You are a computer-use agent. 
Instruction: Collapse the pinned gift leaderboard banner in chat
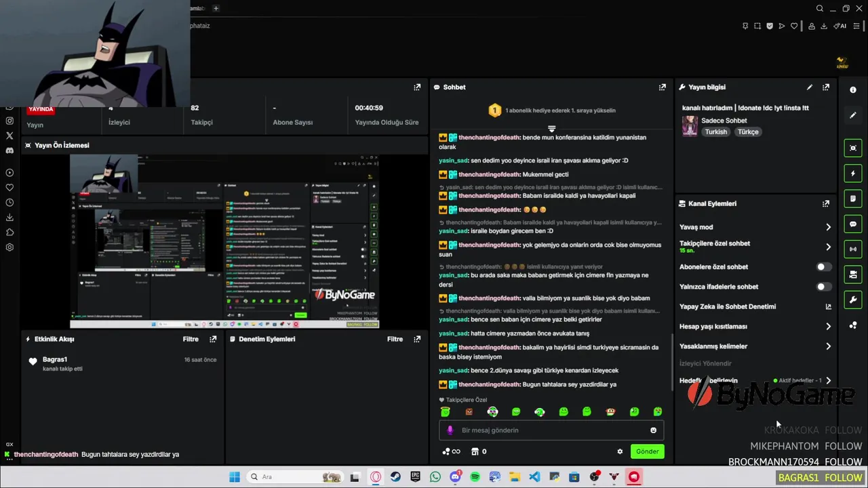click(x=551, y=128)
